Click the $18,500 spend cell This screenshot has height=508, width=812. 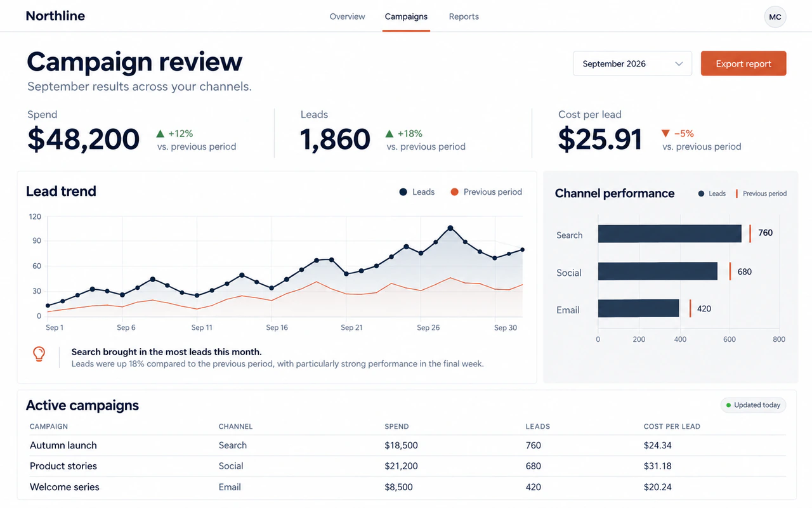[x=401, y=445]
